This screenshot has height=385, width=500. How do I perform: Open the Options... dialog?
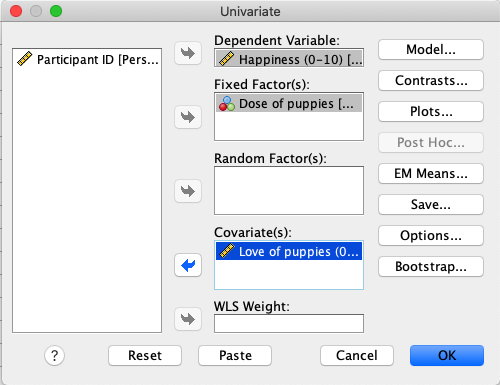pos(431,236)
